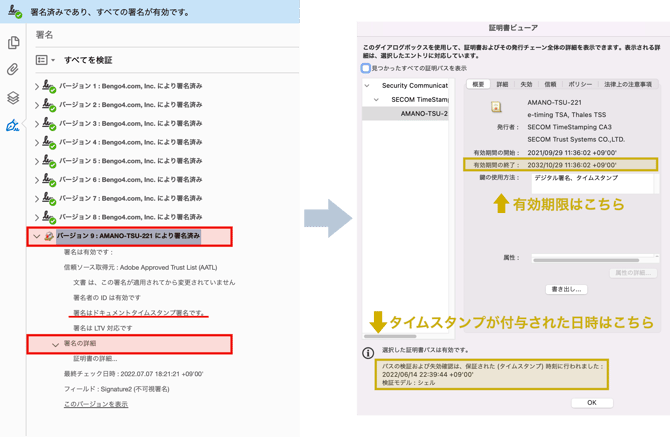Screen dimensions: 670x437
Task: Click the signed status icon in banner
Action: point(15,11)
